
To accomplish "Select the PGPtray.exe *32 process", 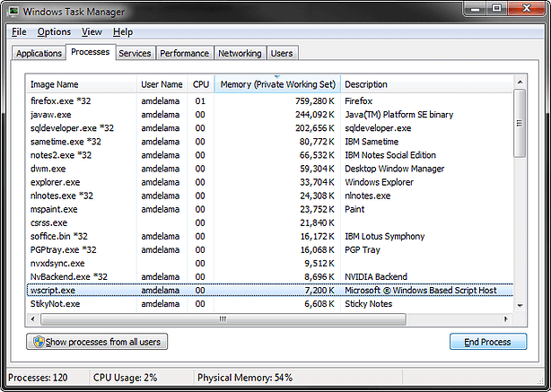I will pyautogui.click(x=270, y=249).
